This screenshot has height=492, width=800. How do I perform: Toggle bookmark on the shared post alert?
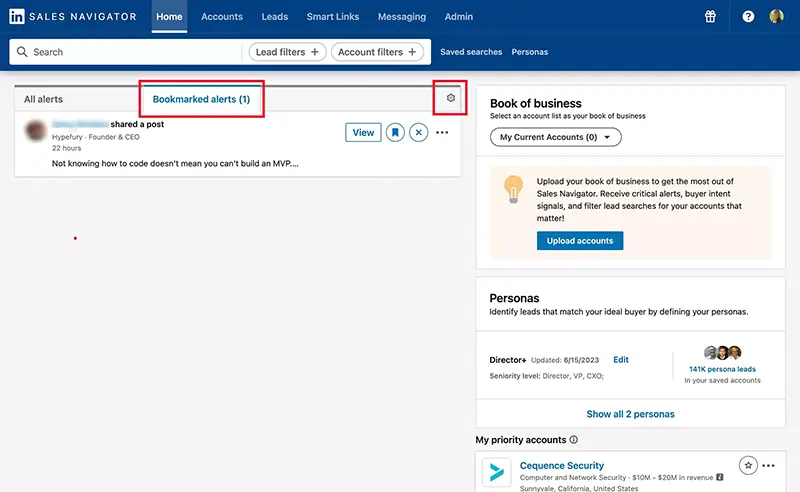tap(395, 132)
